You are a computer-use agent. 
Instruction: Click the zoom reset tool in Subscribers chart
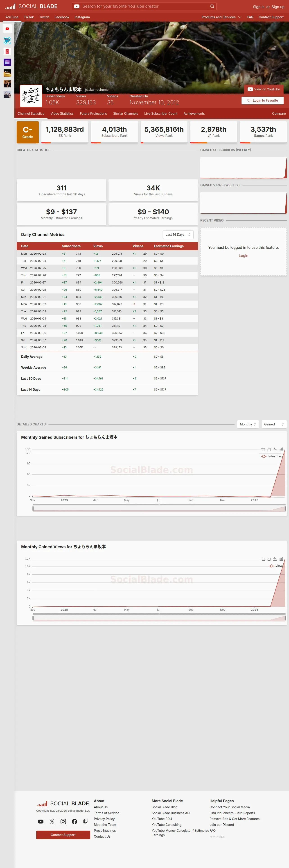click(x=269, y=450)
